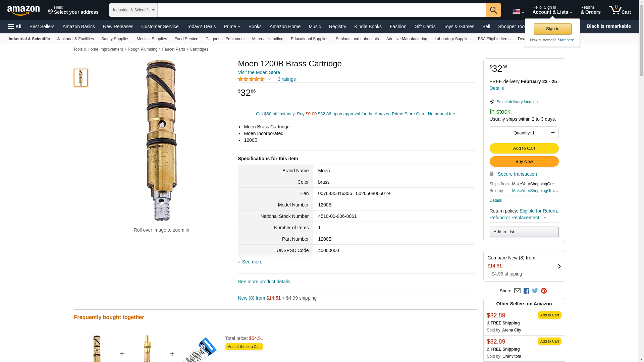Click the product thumbnail image
Screen dimensions: 644x362
coord(81,78)
